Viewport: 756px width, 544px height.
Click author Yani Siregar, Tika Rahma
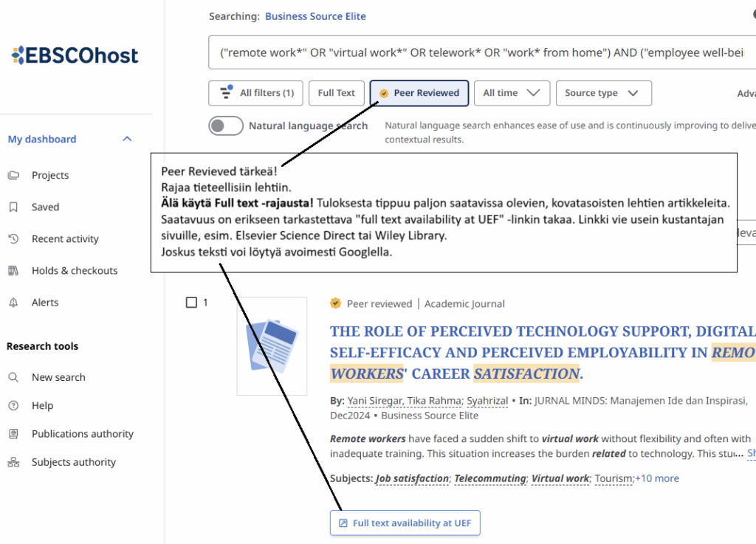(404, 400)
